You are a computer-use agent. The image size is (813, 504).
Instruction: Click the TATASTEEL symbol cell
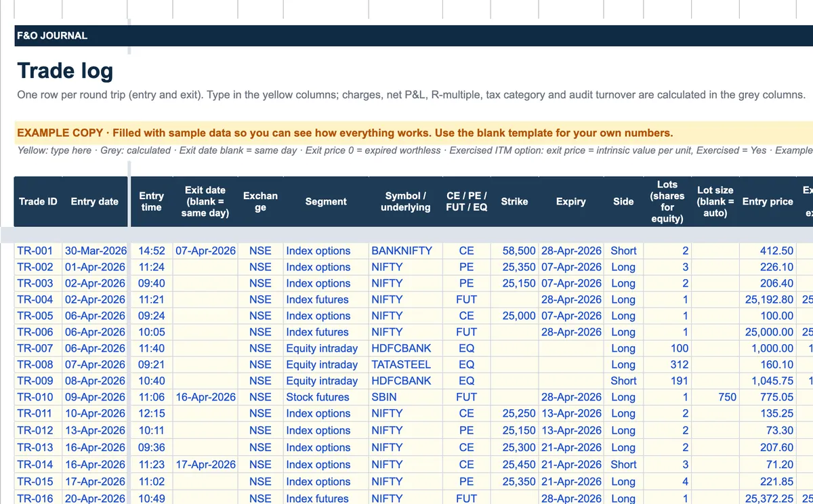coord(405,364)
